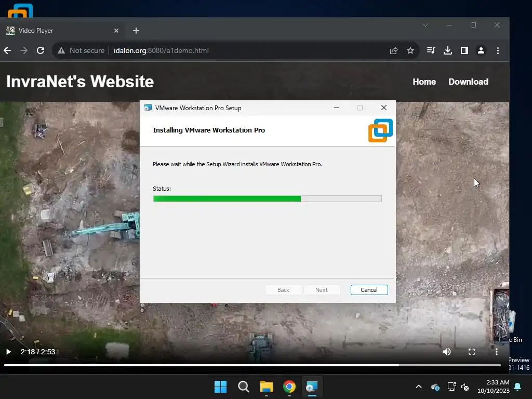
Task: Click the Status: label in Setup
Action: [162, 189]
